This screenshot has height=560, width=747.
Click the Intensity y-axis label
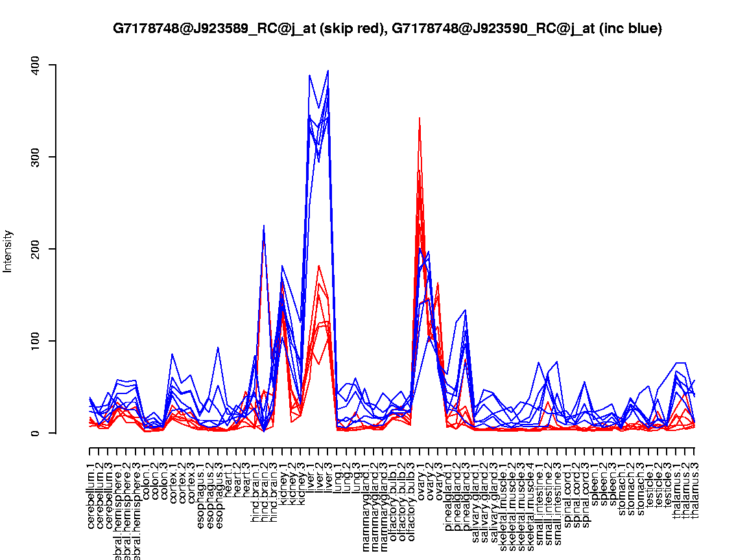(8, 251)
